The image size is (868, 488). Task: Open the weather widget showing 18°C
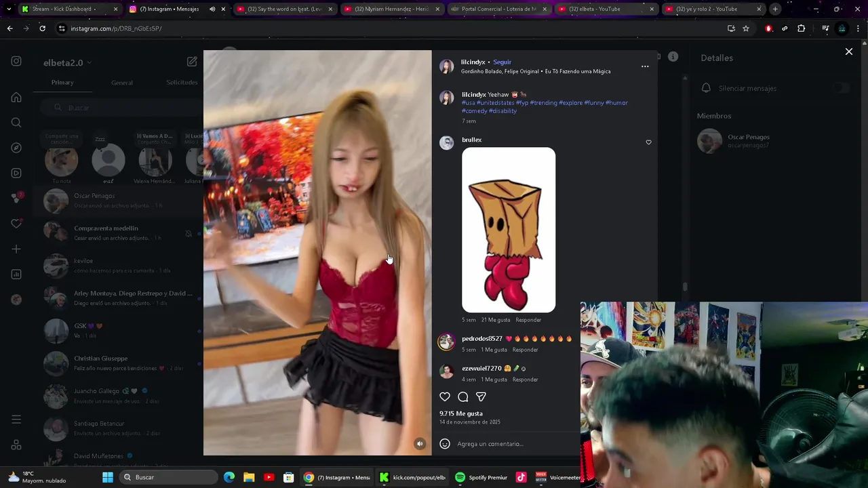point(37,477)
